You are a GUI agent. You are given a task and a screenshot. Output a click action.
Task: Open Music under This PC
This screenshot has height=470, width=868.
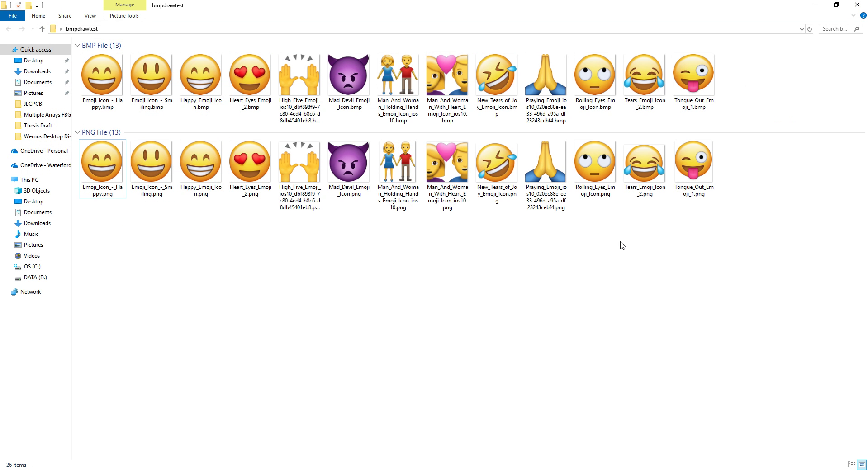(31, 234)
